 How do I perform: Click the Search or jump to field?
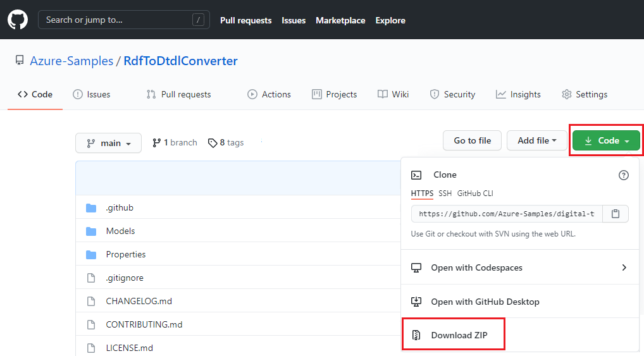(x=123, y=20)
